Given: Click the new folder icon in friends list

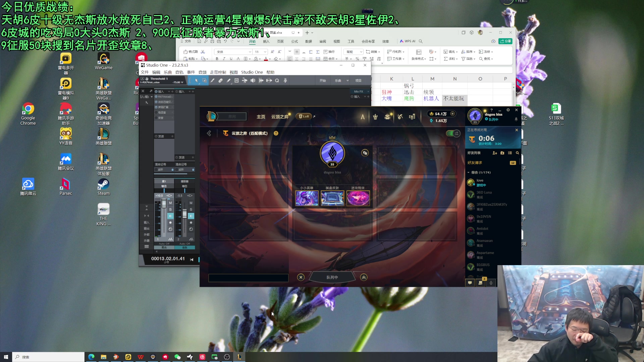Looking at the screenshot, I should point(502,153).
